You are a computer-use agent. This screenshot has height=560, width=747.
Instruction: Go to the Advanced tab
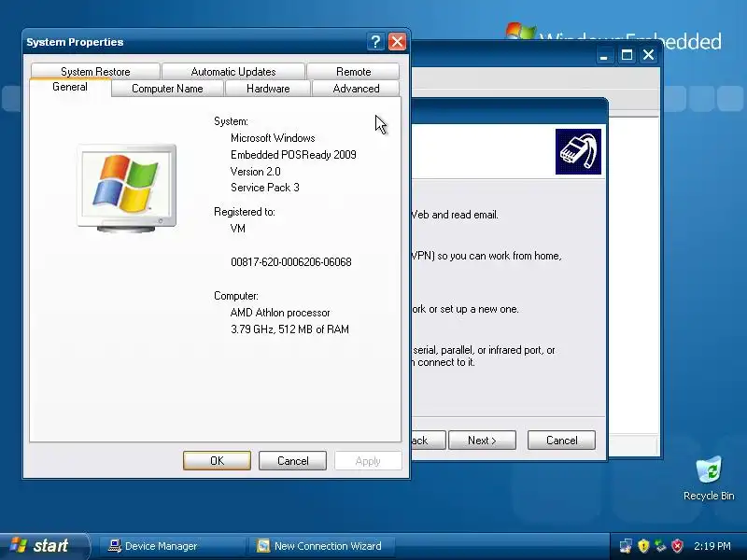(356, 89)
